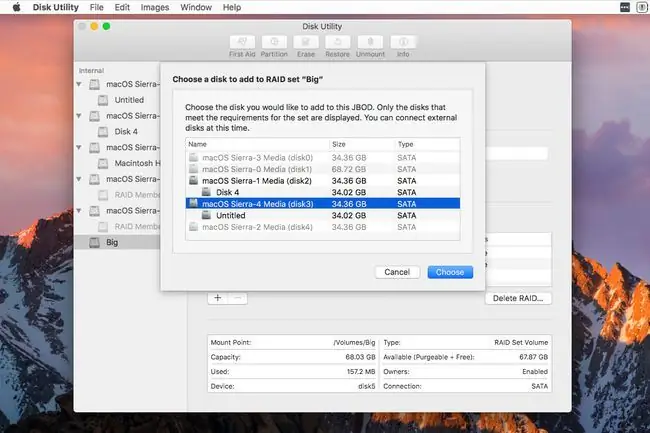Click drive icon of macOS Sierra-2 Media (disk4)
The height and width of the screenshot is (433, 650).
pyautogui.click(x=193, y=227)
